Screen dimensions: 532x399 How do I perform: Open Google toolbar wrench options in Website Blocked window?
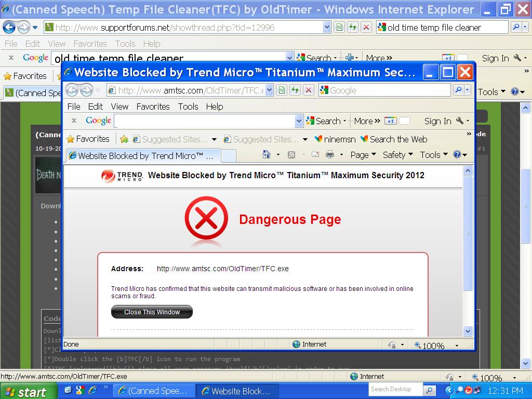coord(459,121)
